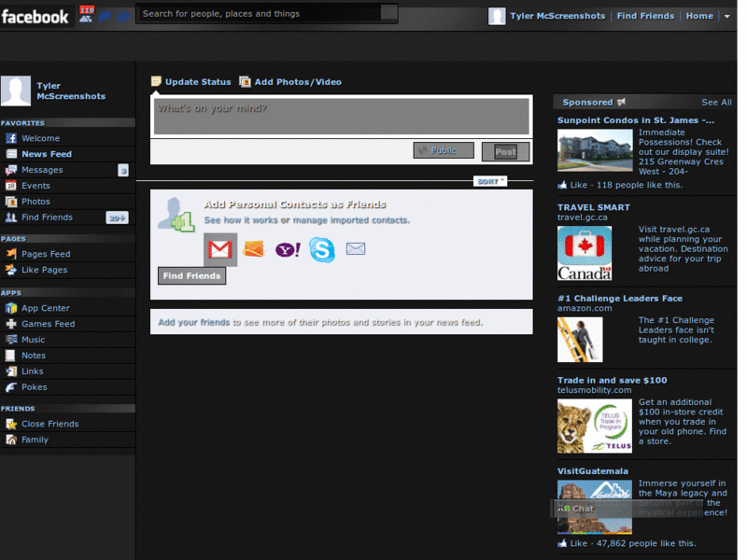Screen dimensions: 747x560
Task: Open the SORT dropdown above the feed
Action: point(490,181)
